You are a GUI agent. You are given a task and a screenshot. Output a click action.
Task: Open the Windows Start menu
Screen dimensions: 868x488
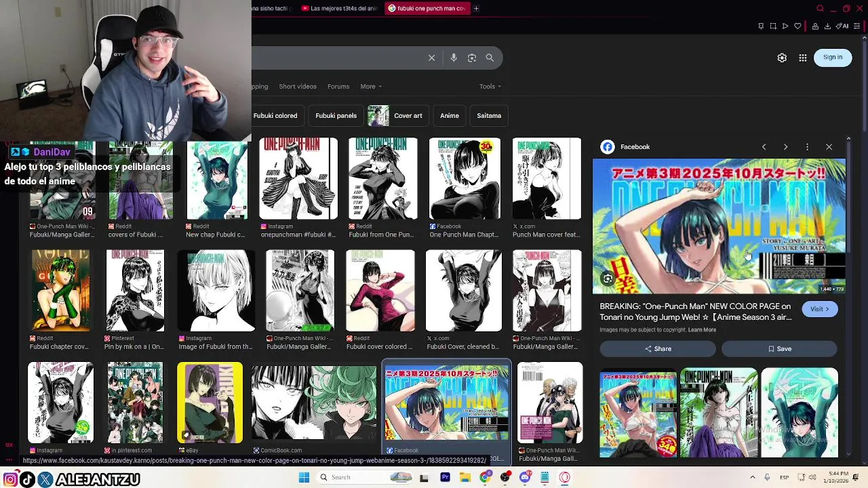coord(304,477)
